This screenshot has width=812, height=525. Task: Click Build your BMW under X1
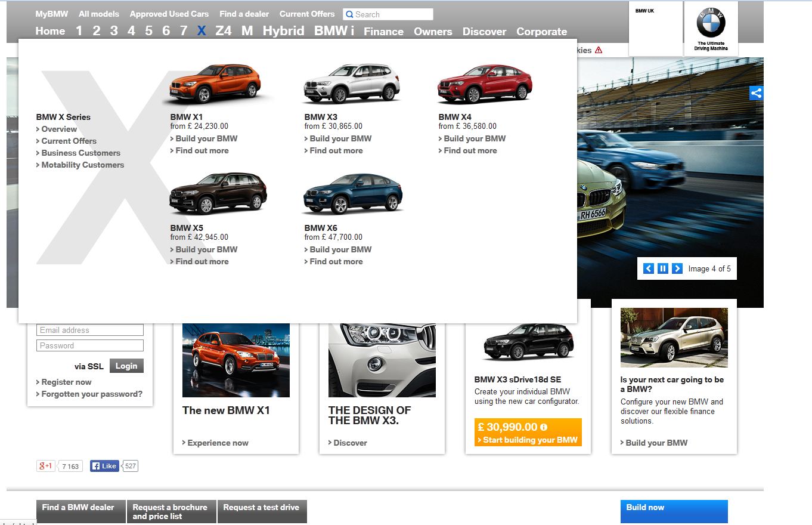(x=204, y=138)
